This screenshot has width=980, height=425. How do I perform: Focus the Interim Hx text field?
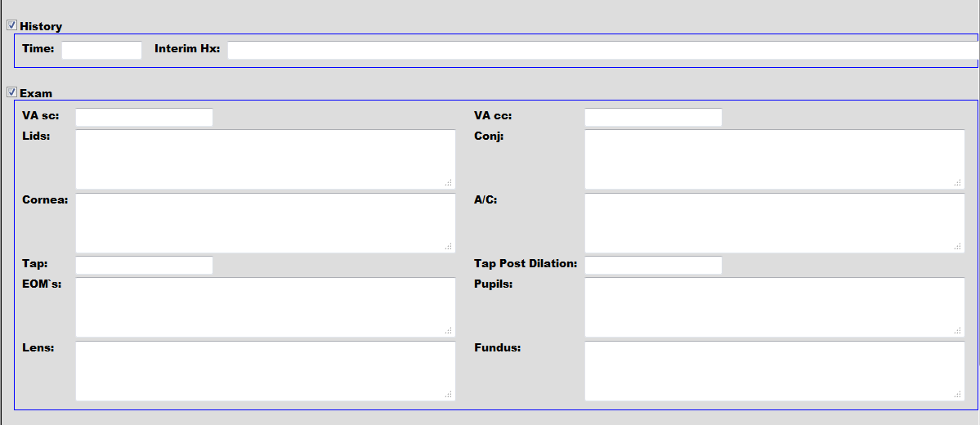tap(602, 51)
